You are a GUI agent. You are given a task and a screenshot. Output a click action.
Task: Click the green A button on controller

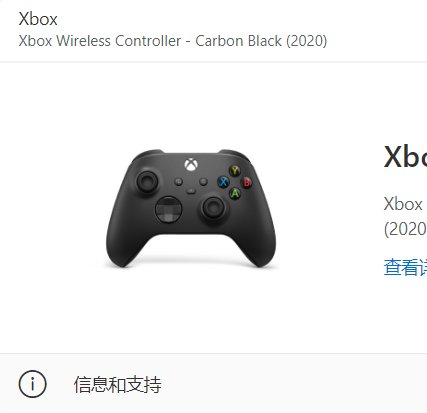click(x=235, y=193)
